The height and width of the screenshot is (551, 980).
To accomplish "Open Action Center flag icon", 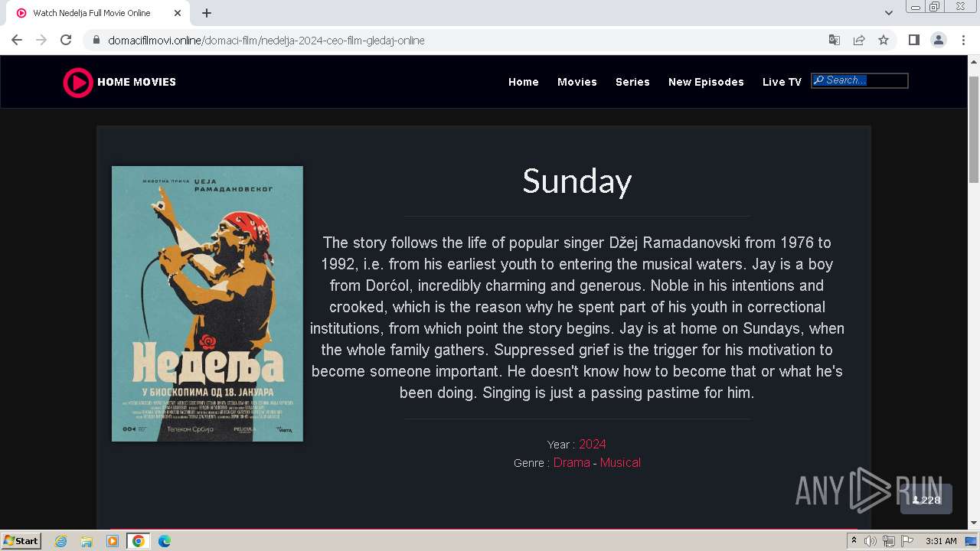I will (x=906, y=541).
